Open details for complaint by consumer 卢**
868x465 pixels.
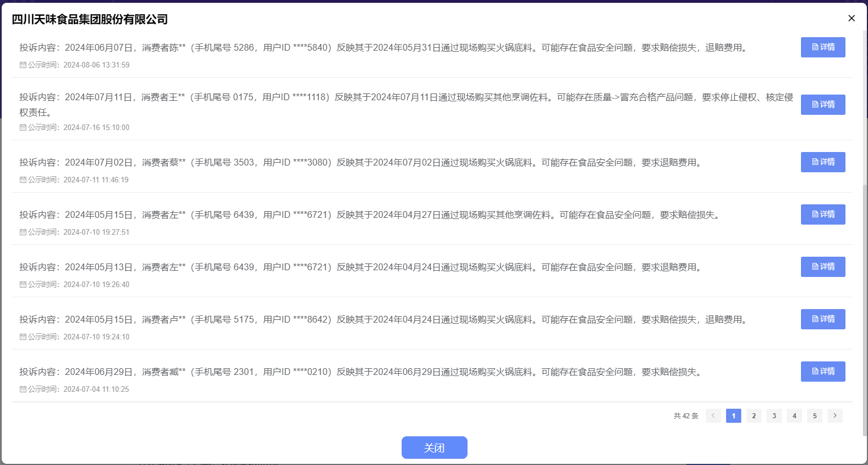[823, 319]
